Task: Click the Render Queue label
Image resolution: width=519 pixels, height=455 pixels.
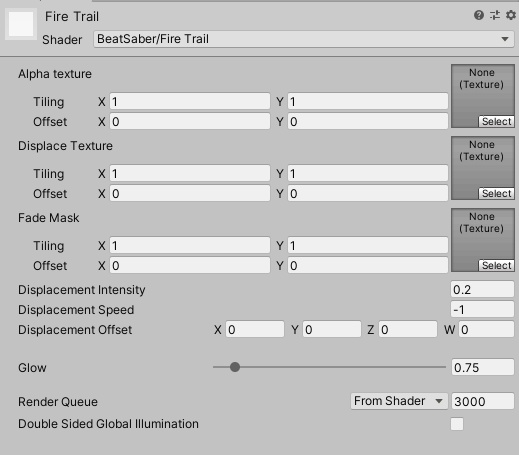Action: coord(58,402)
